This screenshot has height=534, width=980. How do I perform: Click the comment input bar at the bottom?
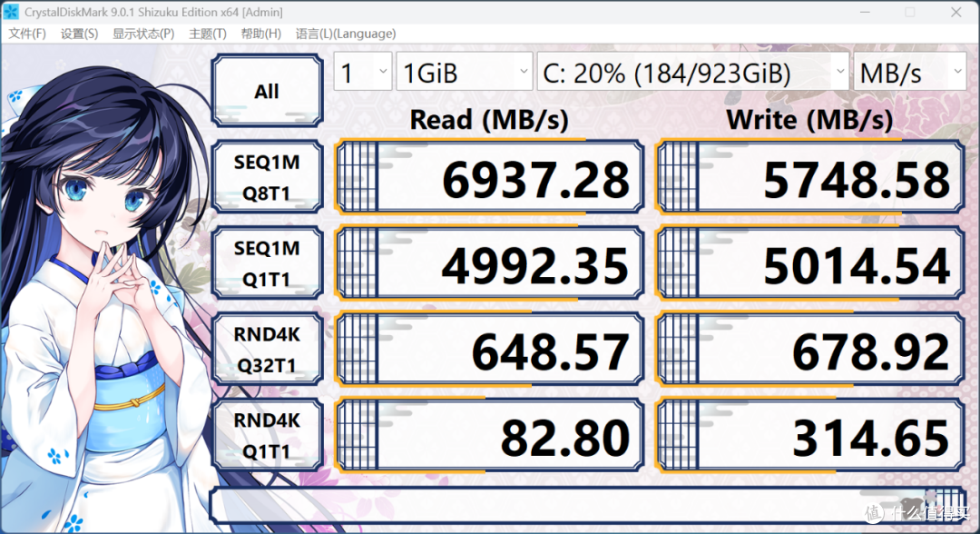pyautogui.click(x=587, y=505)
